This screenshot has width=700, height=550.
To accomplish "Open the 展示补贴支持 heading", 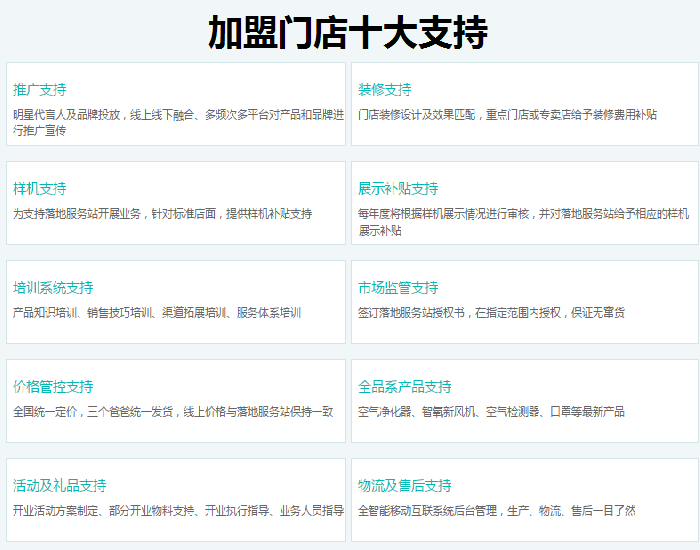I will 398,189.
